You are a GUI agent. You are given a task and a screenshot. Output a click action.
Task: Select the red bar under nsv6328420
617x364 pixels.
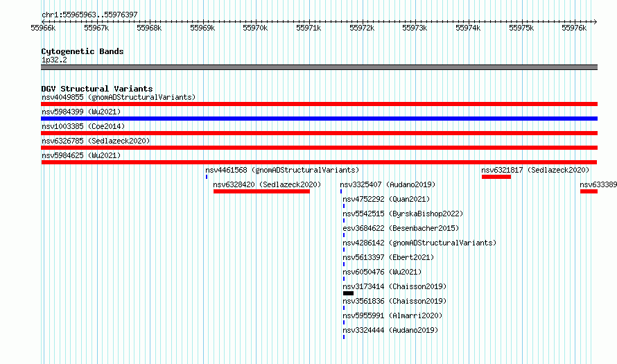point(261,191)
